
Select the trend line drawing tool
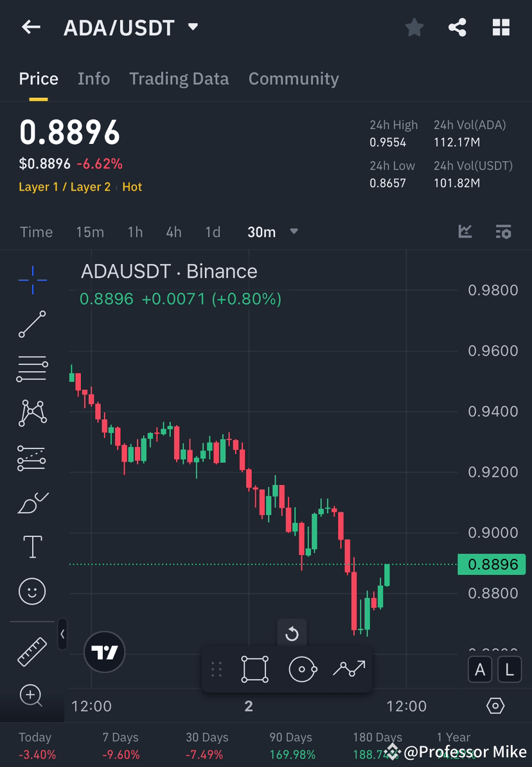click(x=32, y=324)
